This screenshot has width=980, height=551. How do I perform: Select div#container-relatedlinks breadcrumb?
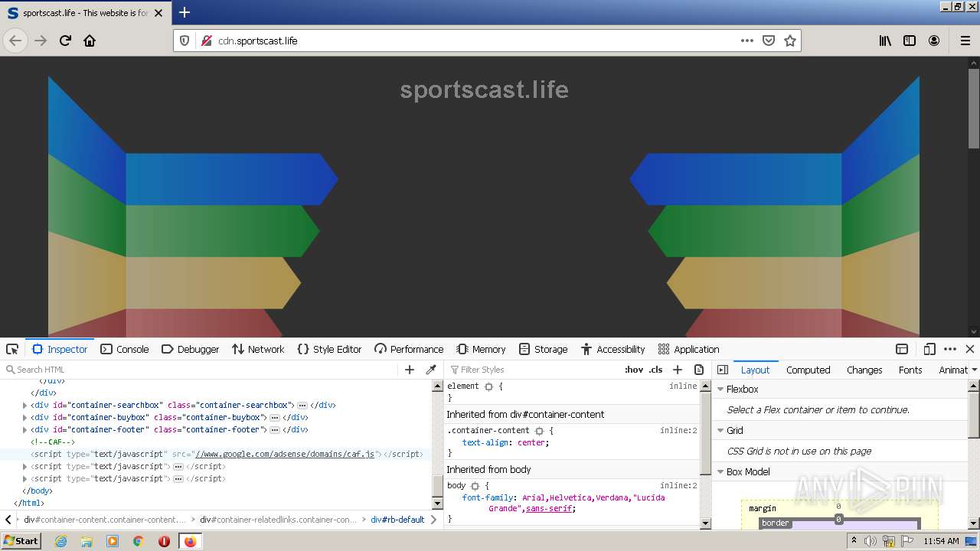(x=278, y=519)
